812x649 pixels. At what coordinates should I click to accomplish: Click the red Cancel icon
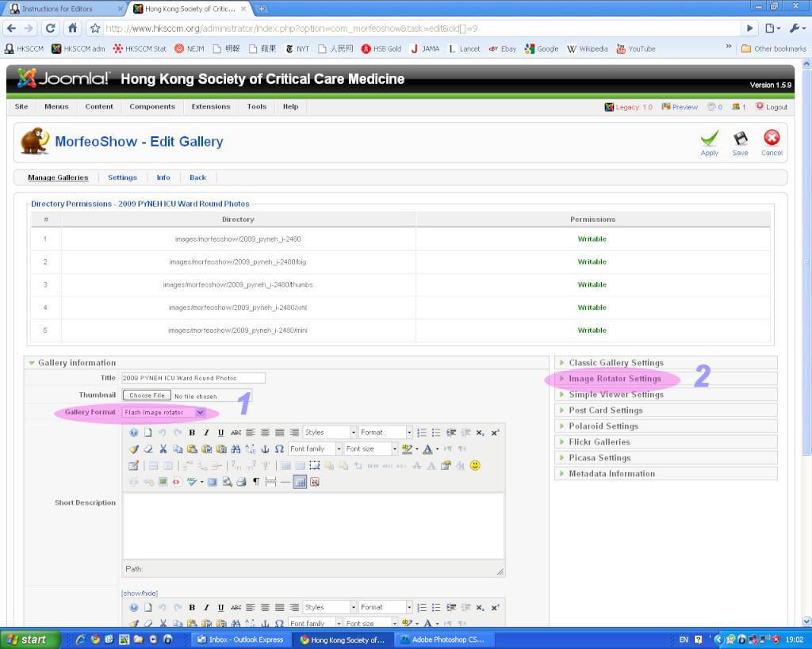772,138
